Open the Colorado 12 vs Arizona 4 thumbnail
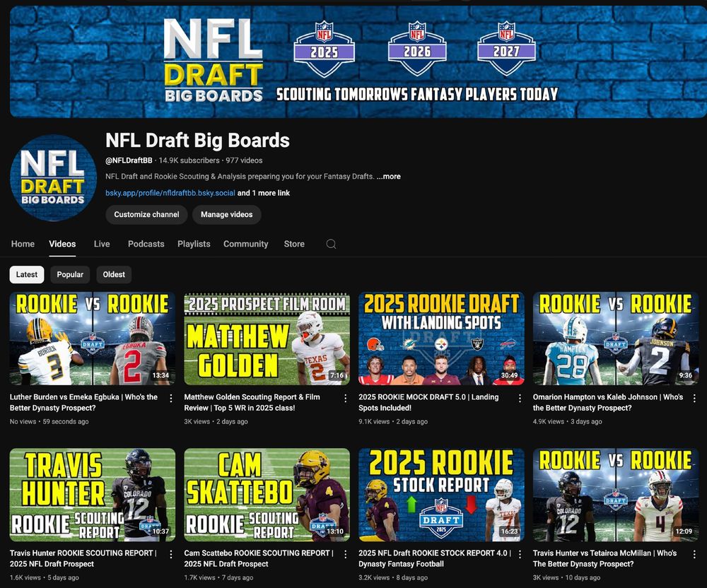Viewport: 707px width, 588px height. click(616, 495)
